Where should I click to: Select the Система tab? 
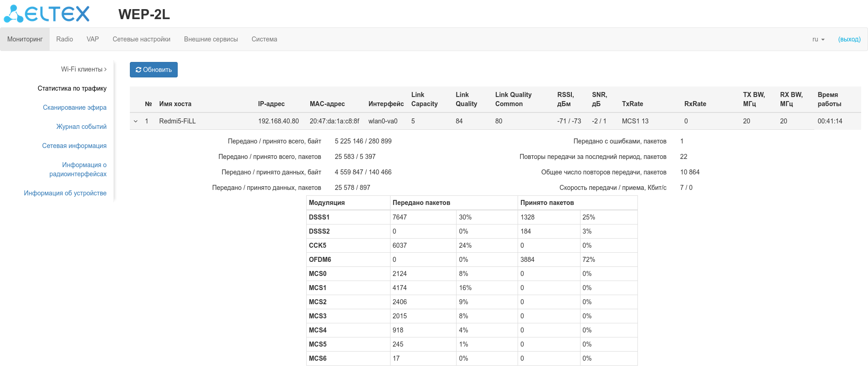click(x=264, y=39)
